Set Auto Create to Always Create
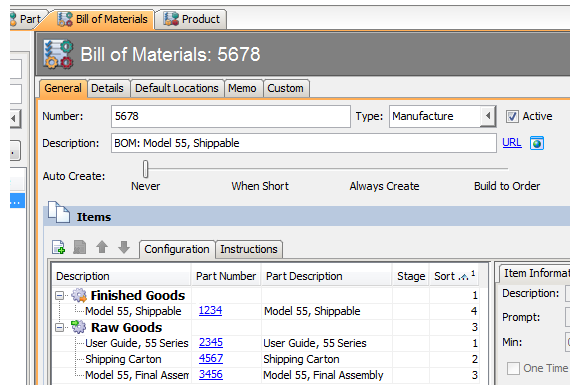 click(x=384, y=186)
